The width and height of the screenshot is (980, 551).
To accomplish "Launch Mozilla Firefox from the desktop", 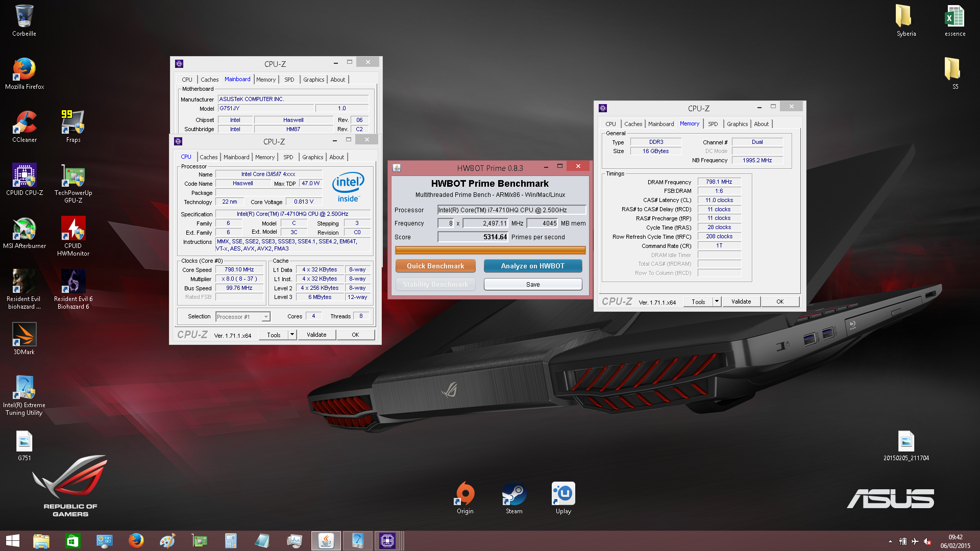I will 24,73.
